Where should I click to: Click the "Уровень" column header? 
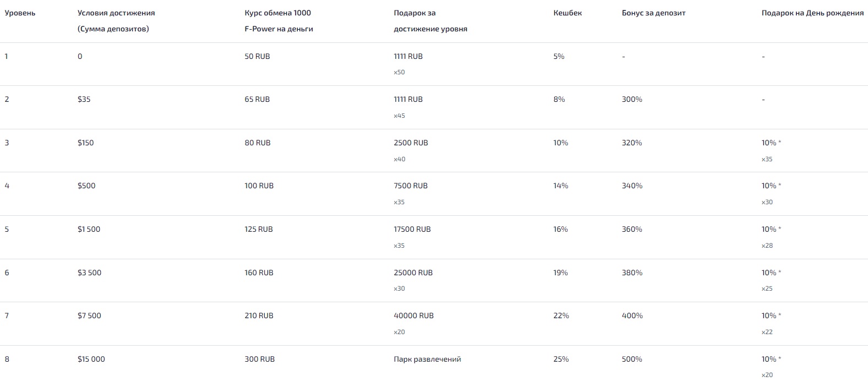tap(20, 13)
